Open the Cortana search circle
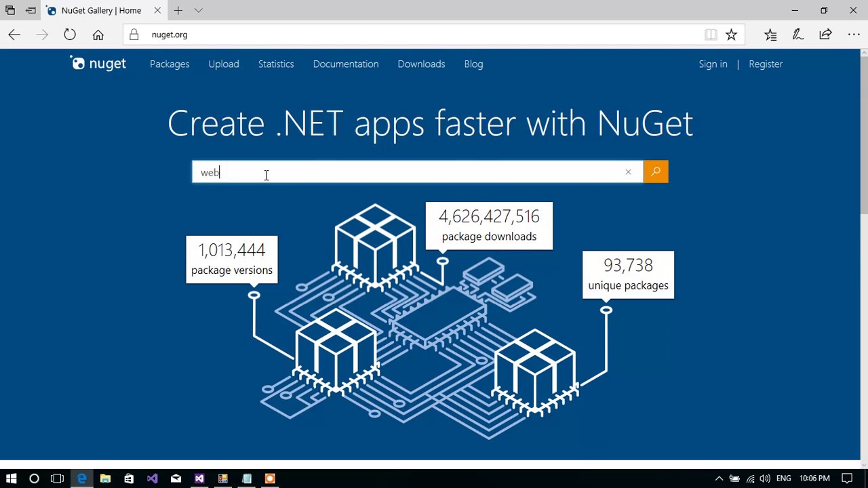Screen dimensions: 868x488 (x=34, y=479)
